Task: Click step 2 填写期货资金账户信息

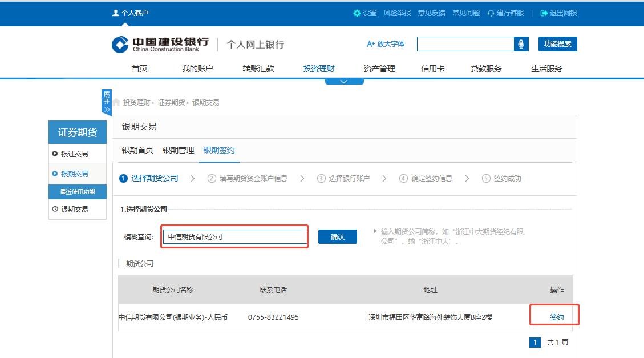Action: [x=247, y=178]
